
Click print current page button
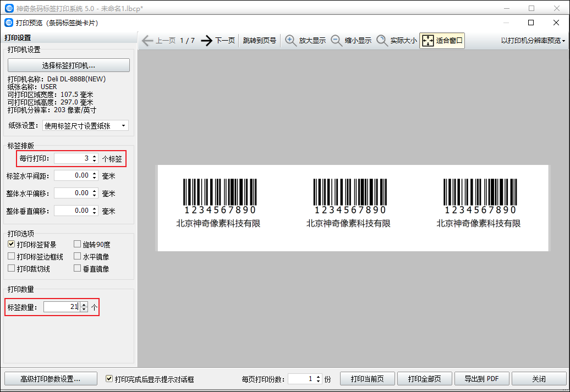click(x=368, y=379)
